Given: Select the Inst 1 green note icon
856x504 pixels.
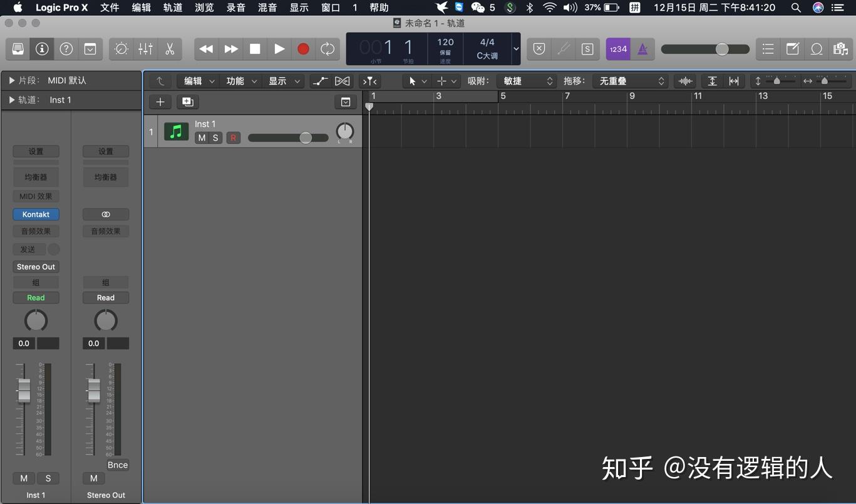Looking at the screenshot, I should [176, 131].
